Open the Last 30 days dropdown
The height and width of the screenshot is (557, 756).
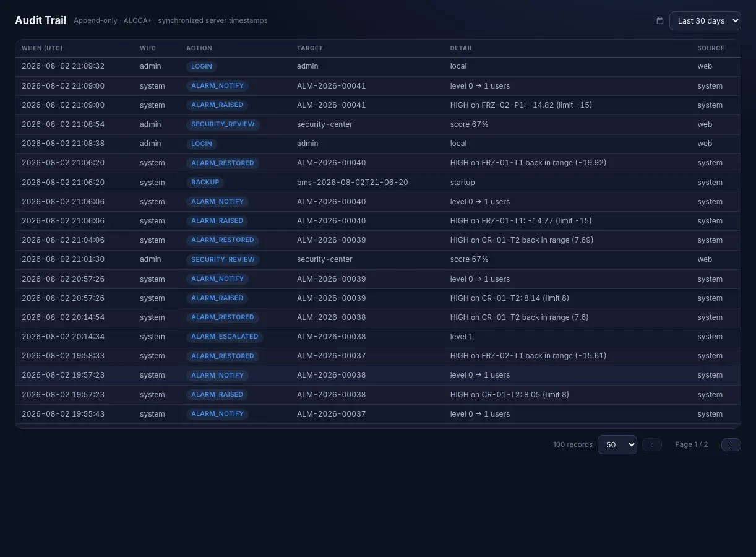coord(705,20)
